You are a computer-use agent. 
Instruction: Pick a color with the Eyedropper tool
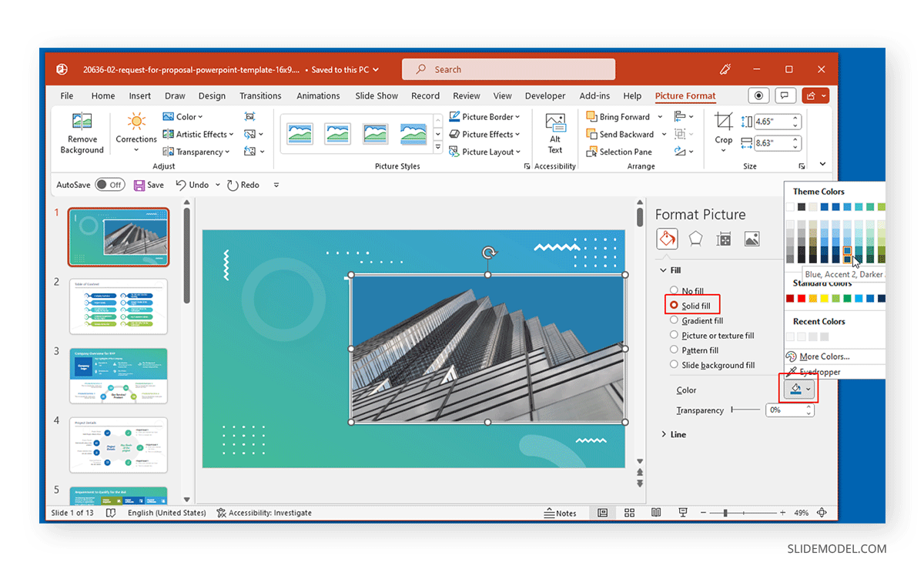tap(819, 370)
